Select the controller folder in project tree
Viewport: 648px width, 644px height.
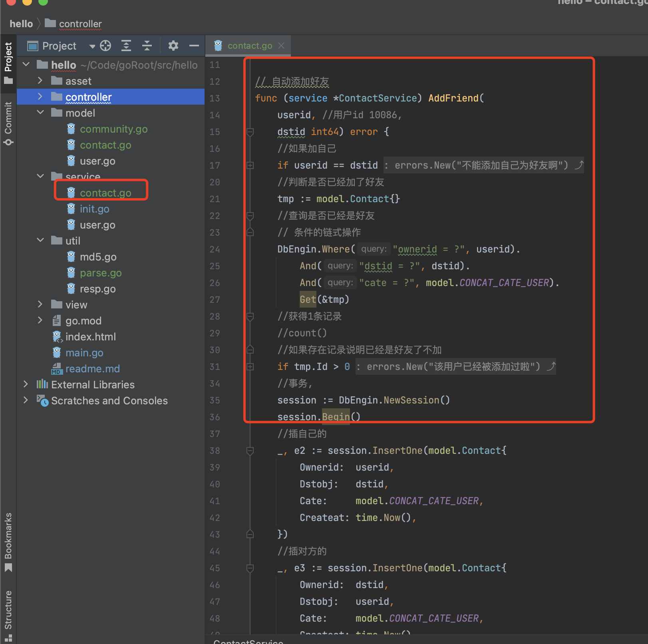point(111,97)
